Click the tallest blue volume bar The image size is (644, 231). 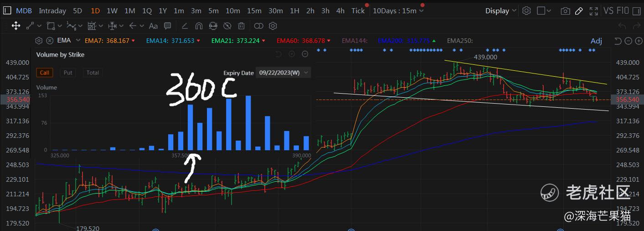pos(248,123)
